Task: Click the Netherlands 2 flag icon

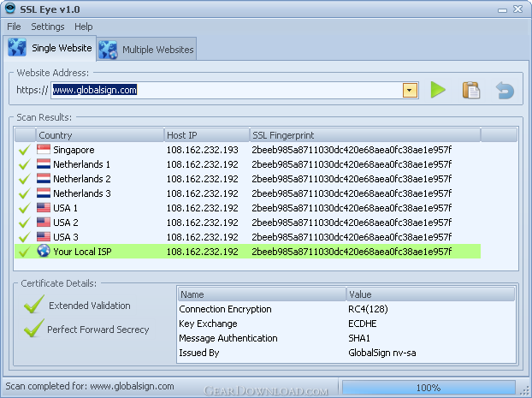Action: 44,179
